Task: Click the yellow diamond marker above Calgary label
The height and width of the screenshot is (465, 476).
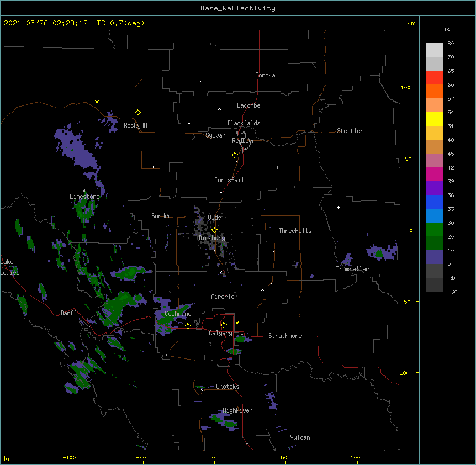Action: (224, 325)
